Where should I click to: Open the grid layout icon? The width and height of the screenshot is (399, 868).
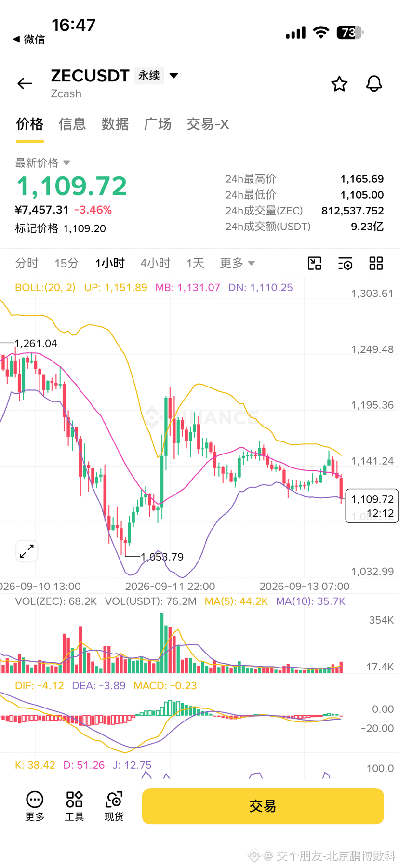click(x=376, y=263)
